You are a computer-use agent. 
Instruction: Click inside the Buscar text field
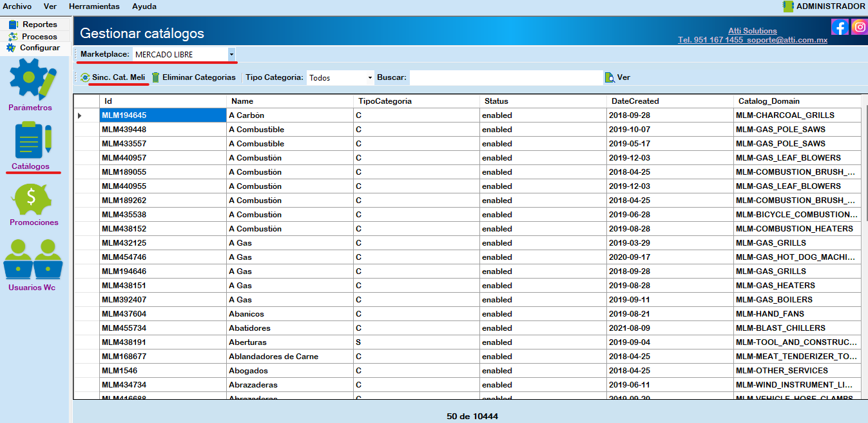(506, 78)
